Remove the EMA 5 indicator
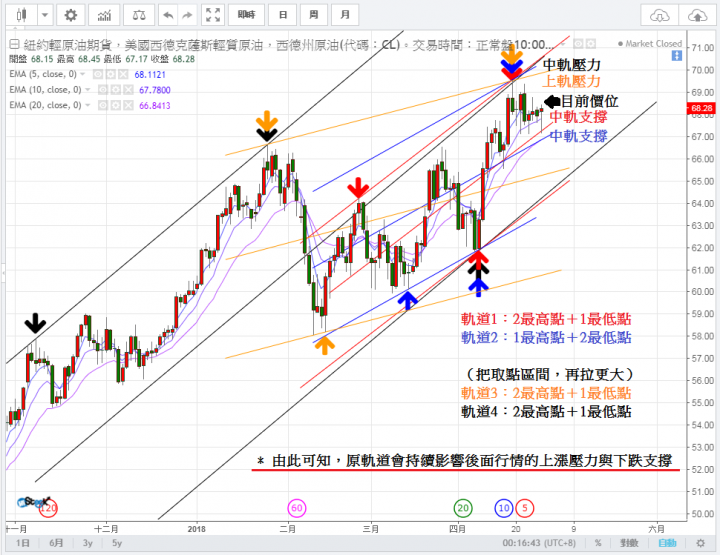The image size is (720, 555). (x=123, y=74)
